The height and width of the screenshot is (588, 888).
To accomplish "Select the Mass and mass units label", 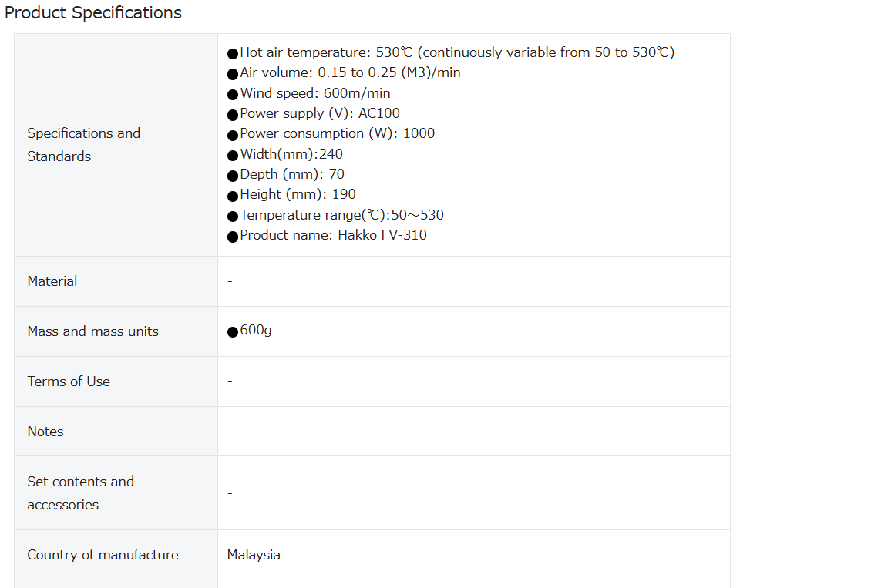I will point(92,331).
